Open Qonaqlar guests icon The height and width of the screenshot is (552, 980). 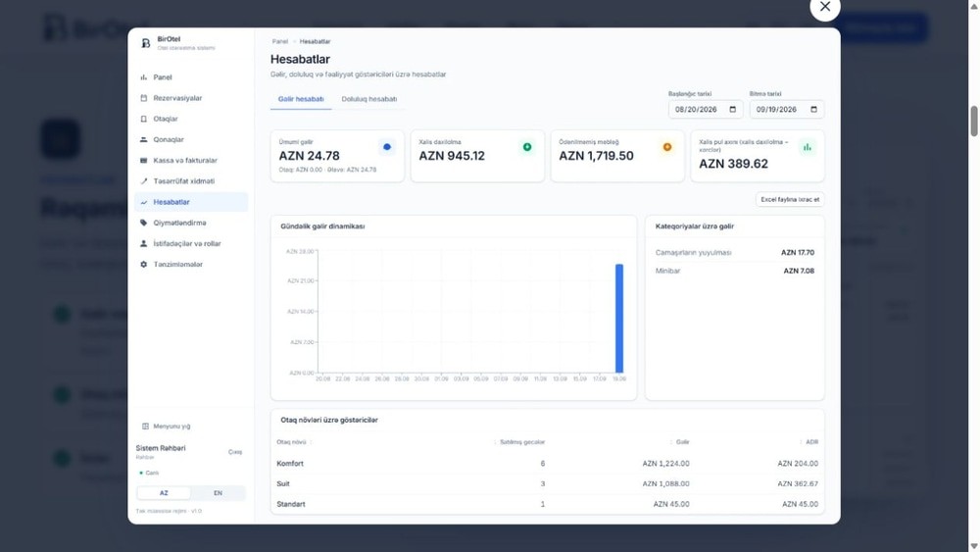click(144, 139)
